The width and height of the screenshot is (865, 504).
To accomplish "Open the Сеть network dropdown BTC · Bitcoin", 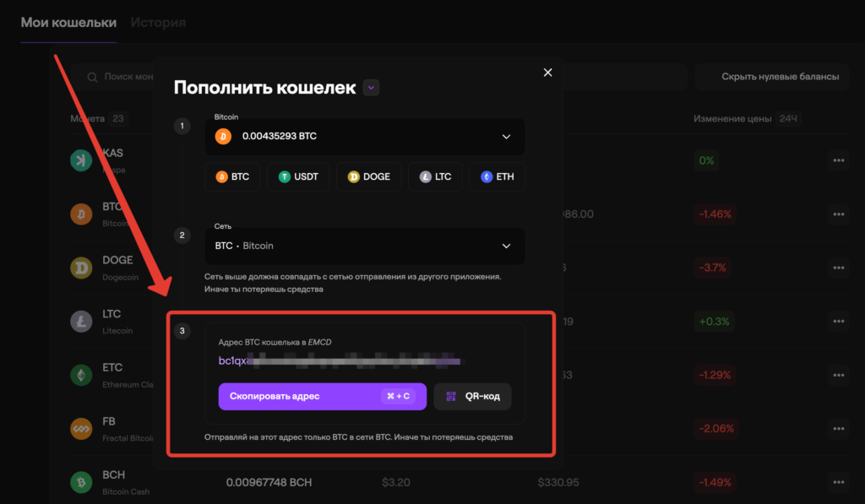I will coord(364,245).
